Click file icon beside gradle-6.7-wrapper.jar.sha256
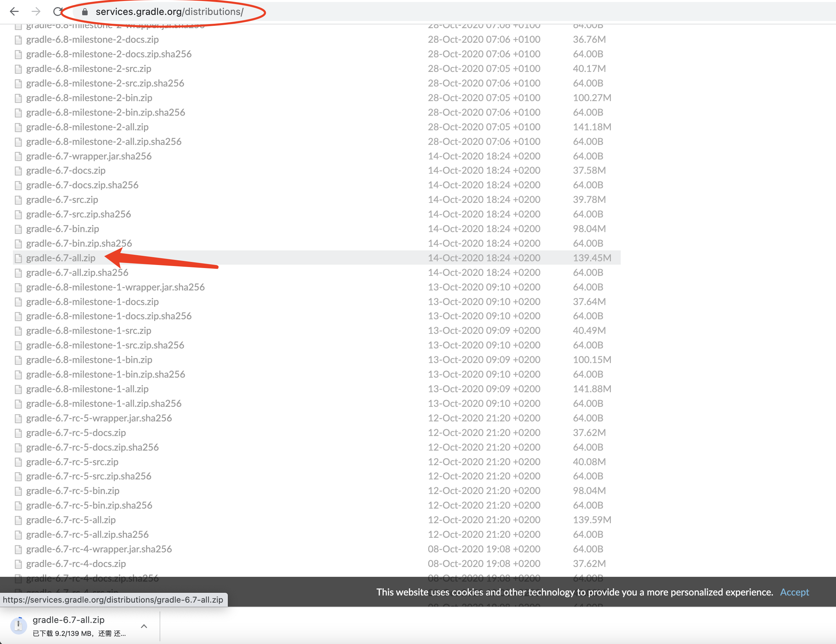This screenshot has height=644, width=836. [18, 156]
